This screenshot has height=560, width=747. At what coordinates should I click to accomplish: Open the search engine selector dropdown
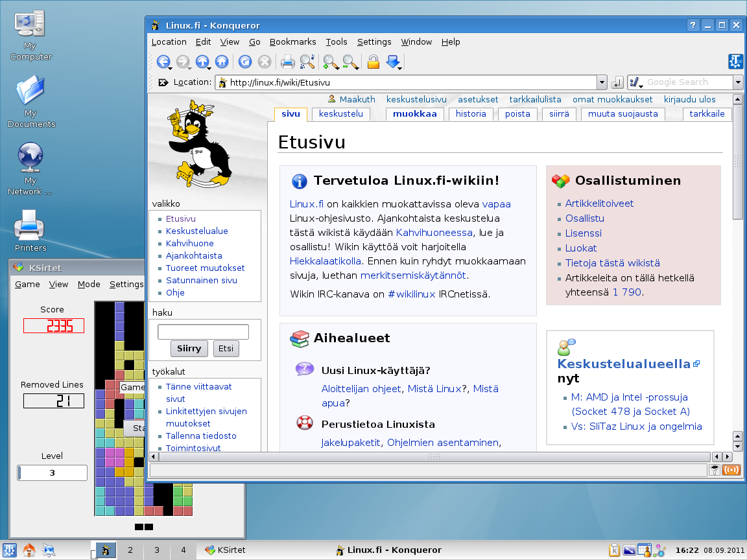[635, 82]
